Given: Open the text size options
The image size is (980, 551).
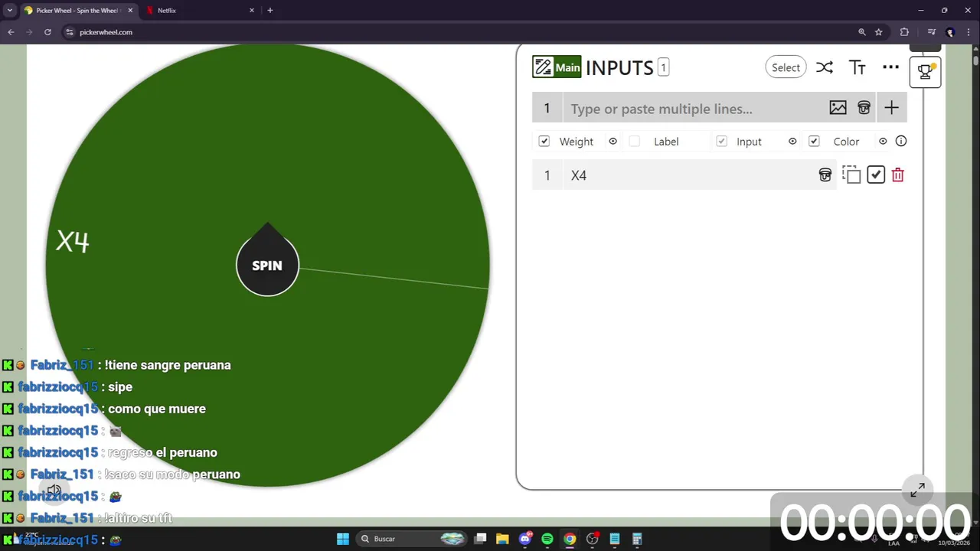Looking at the screenshot, I should (857, 67).
